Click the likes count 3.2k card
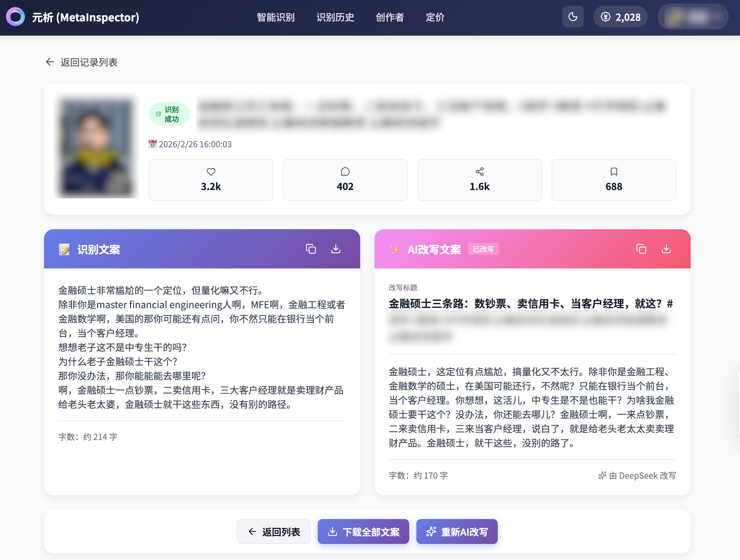The image size is (740, 560). pos(211,180)
